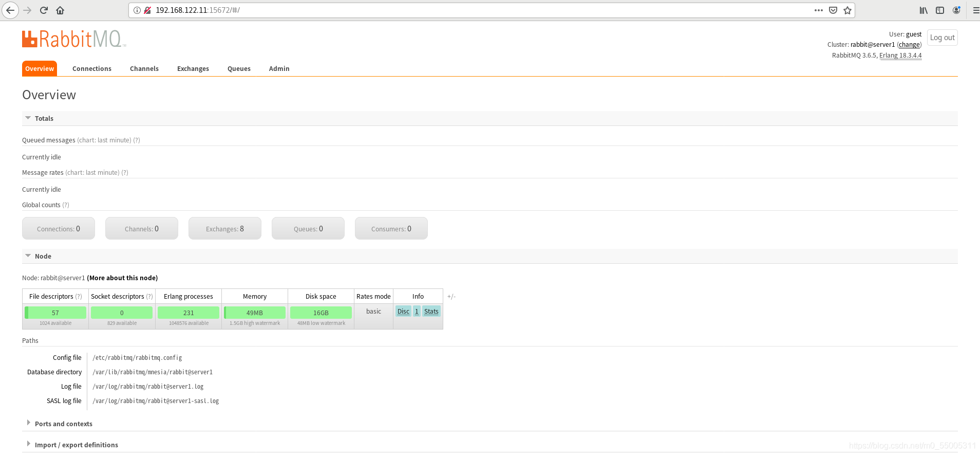Click the help (?) beside Socket descriptors
Image resolution: width=980 pixels, height=455 pixels.
[x=149, y=296]
